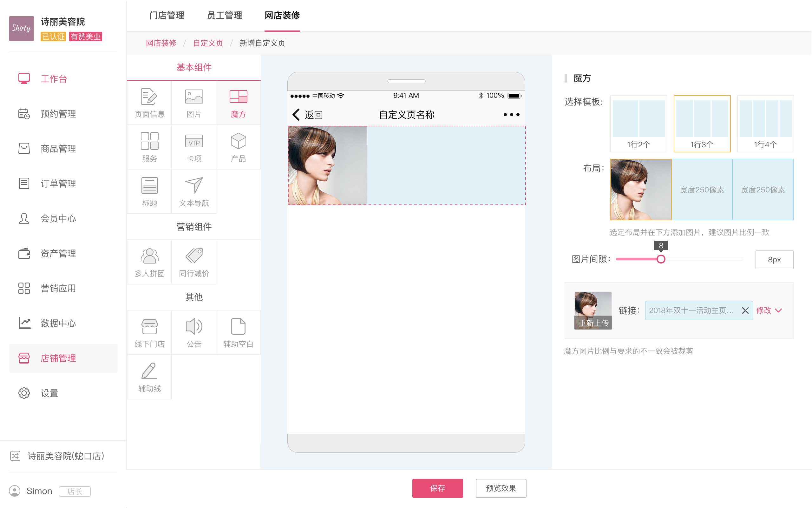Screen dimensions: 812x508
Task: Add the 线下门店 offline store component
Action: point(149,333)
